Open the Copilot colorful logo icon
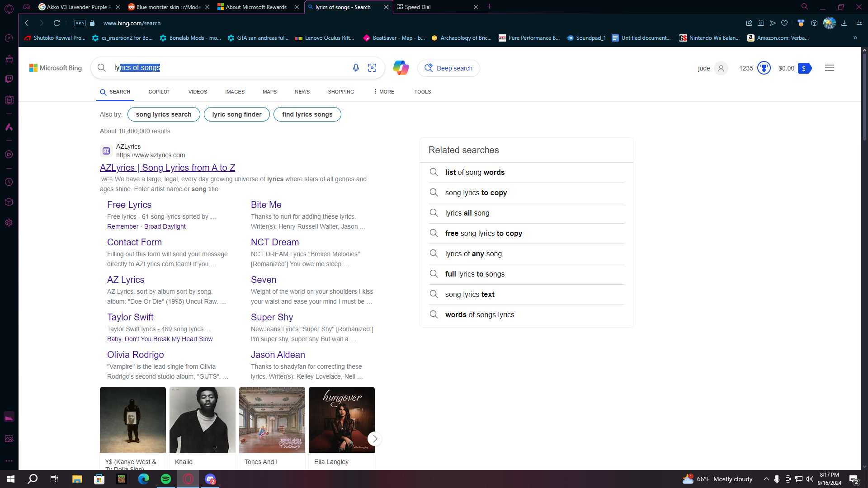Image resolution: width=868 pixels, height=488 pixels. point(401,68)
